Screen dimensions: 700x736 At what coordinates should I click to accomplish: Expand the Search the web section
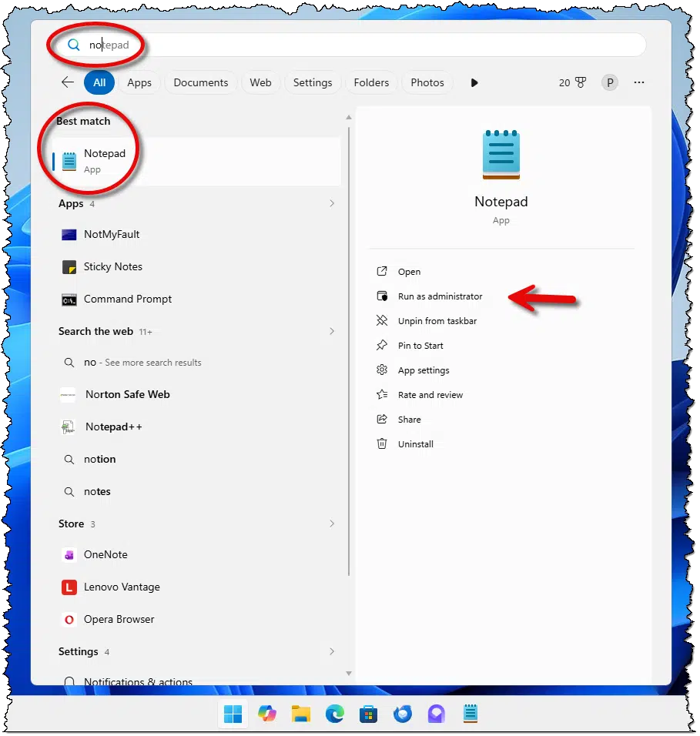pyautogui.click(x=332, y=332)
